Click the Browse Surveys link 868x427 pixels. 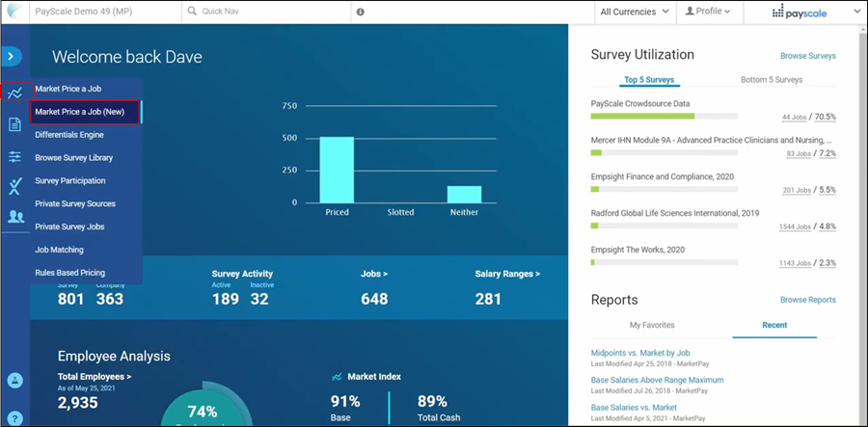click(x=807, y=56)
